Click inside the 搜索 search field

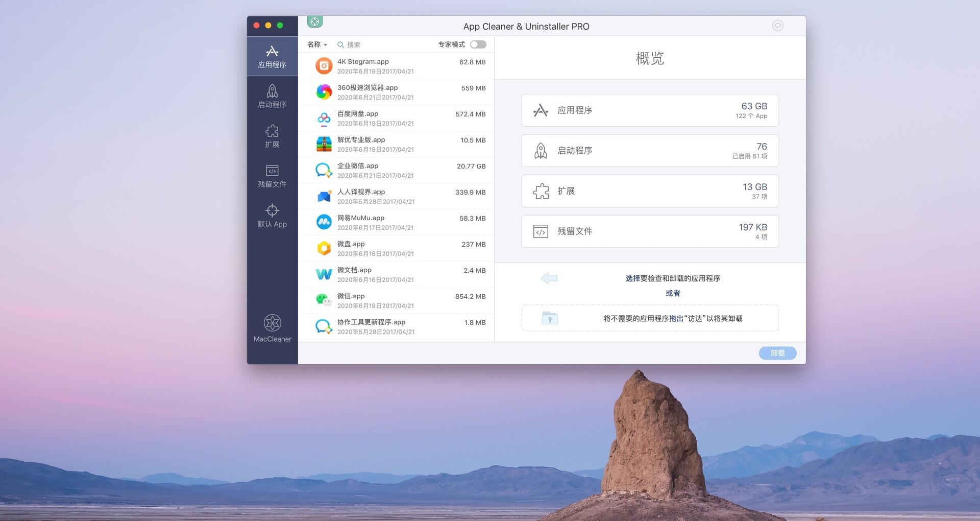tap(367, 44)
